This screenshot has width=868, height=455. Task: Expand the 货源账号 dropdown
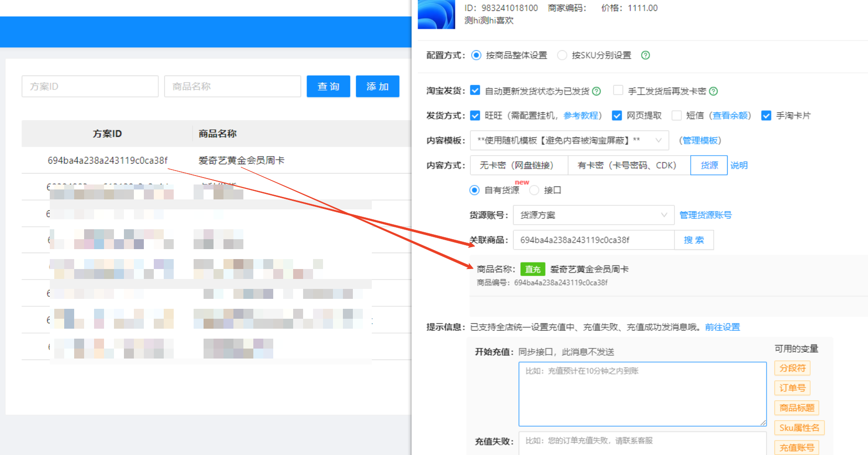pos(594,215)
